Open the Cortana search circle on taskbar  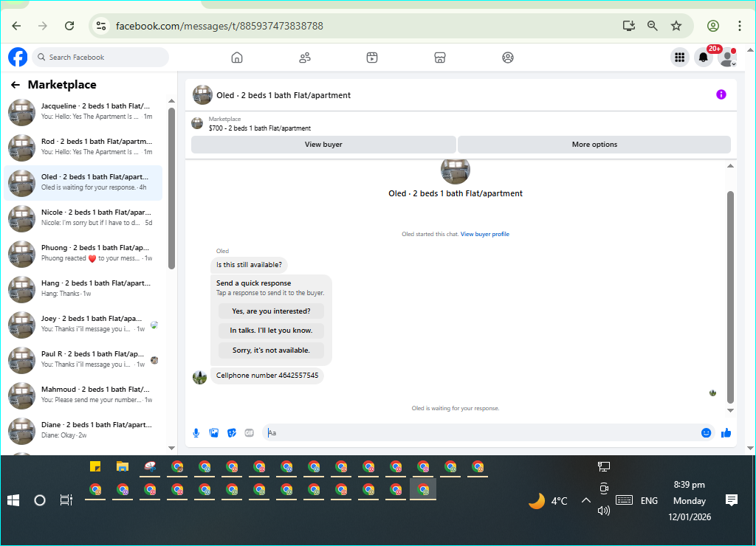[x=40, y=501]
